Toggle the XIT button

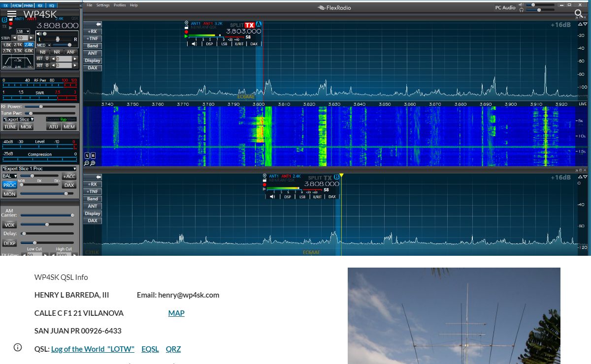point(40,65)
